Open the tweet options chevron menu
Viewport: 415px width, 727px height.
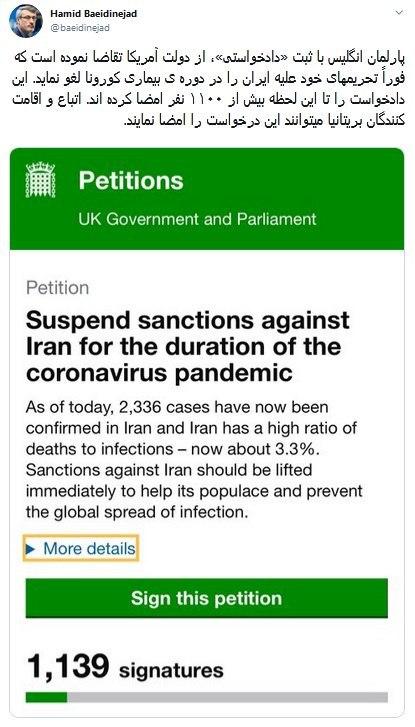[x=399, y=13]
